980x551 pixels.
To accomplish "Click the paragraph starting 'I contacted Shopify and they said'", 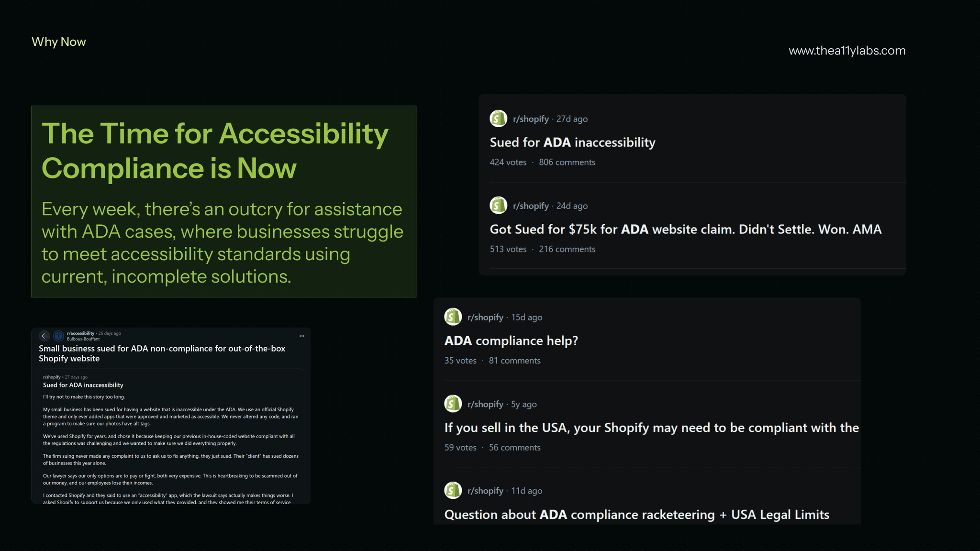I will point(168,498).
